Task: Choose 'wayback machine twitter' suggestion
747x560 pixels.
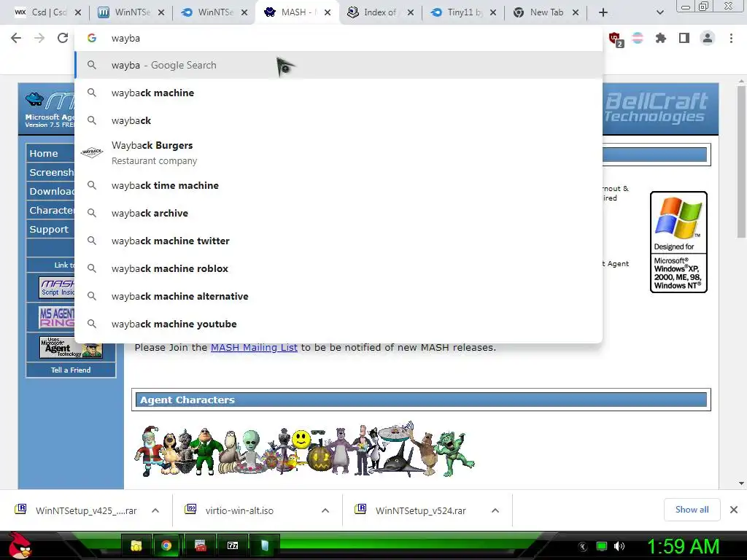Action: (x=338, y=241)
